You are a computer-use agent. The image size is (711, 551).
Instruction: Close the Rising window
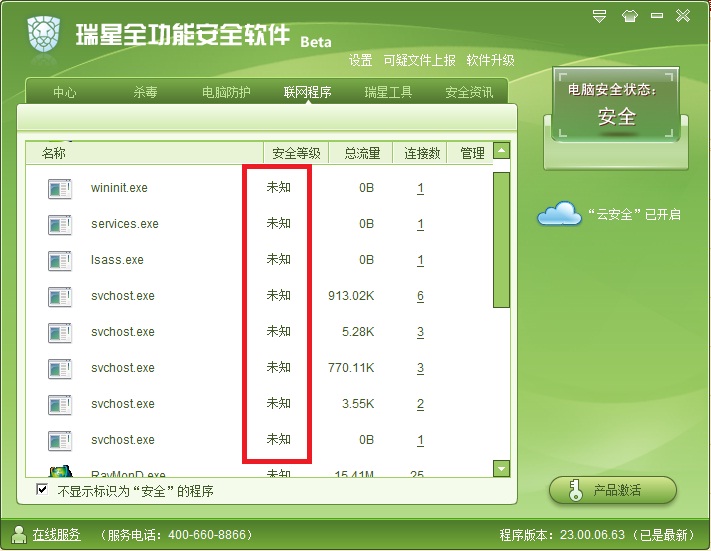[x=683, y=16]
